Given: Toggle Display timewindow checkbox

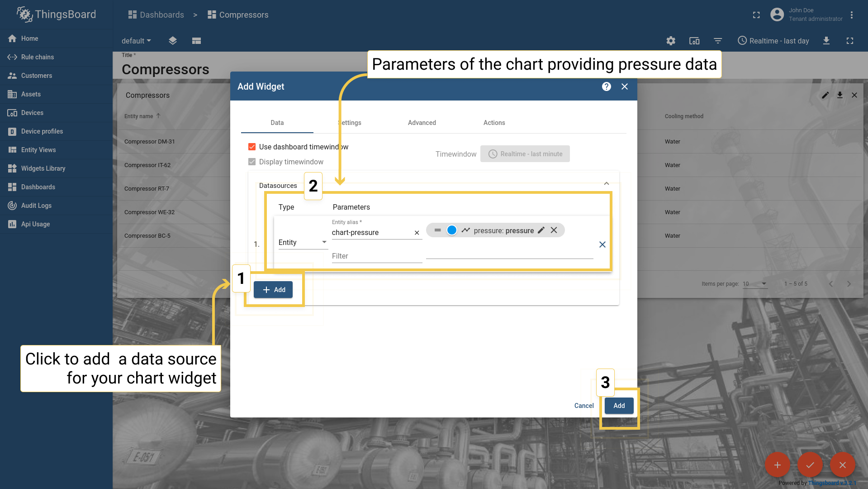Looking at the screenshot, I should [x=252, y=162].
